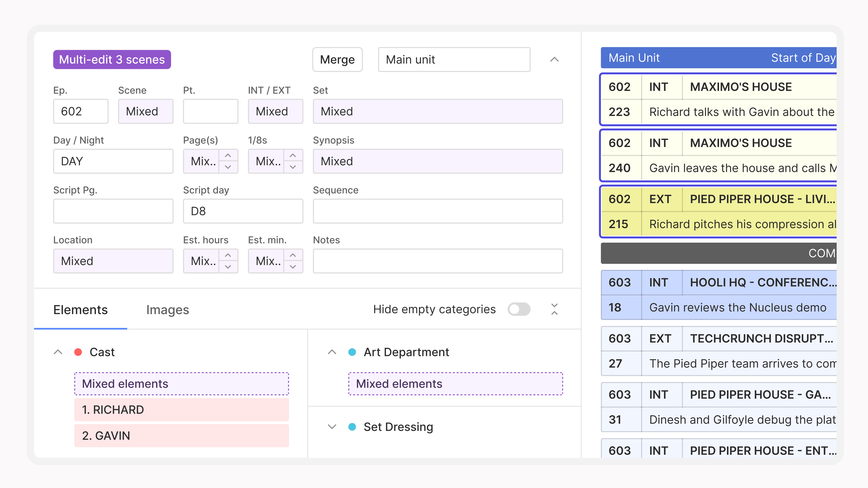Viewport: 868px width, 488px height.
Task: Decrease Est. min. with down arrow
Action: pyautogui.click(x=293, y=266)
